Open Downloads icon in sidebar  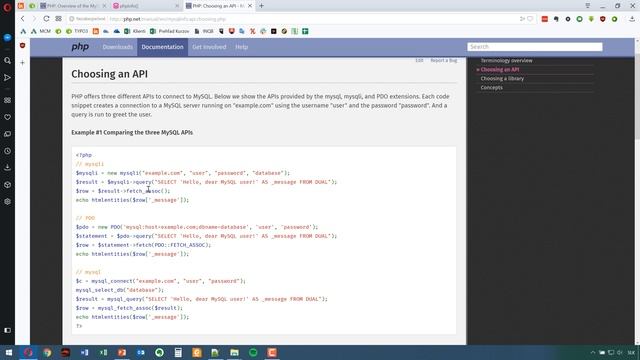pos(7,167)
